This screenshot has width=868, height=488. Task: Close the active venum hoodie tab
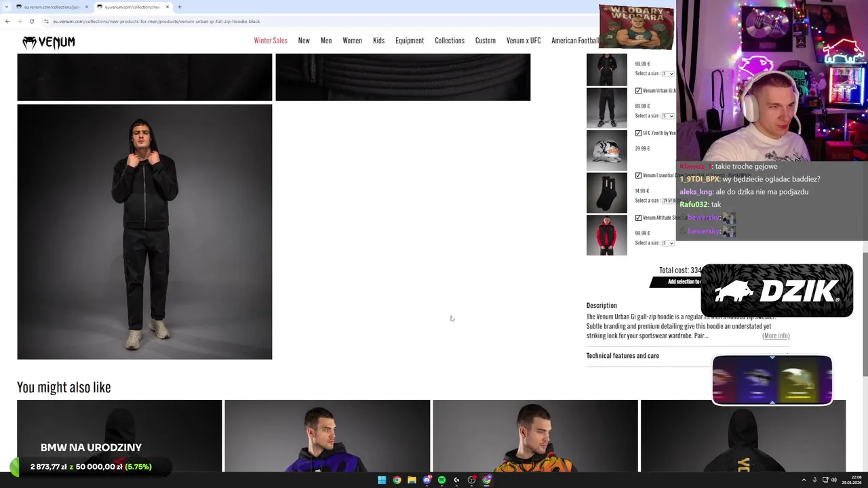(x=167, y=7)
